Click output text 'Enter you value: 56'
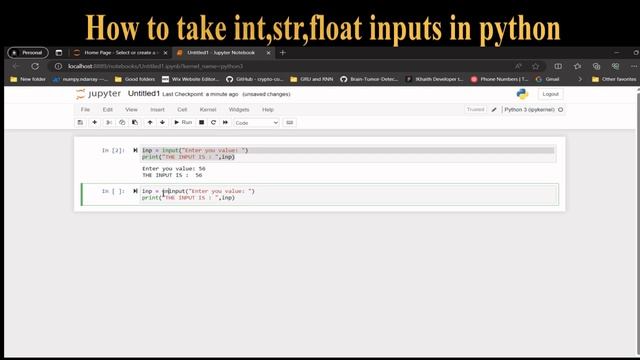The width and height of the screenshot is (640, 360). [x=173, y=169]
